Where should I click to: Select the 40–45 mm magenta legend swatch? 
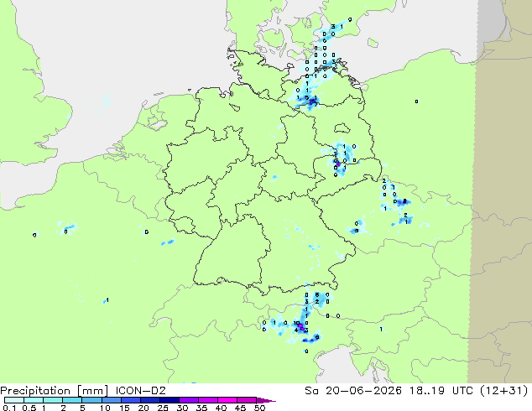pos(227,400)
